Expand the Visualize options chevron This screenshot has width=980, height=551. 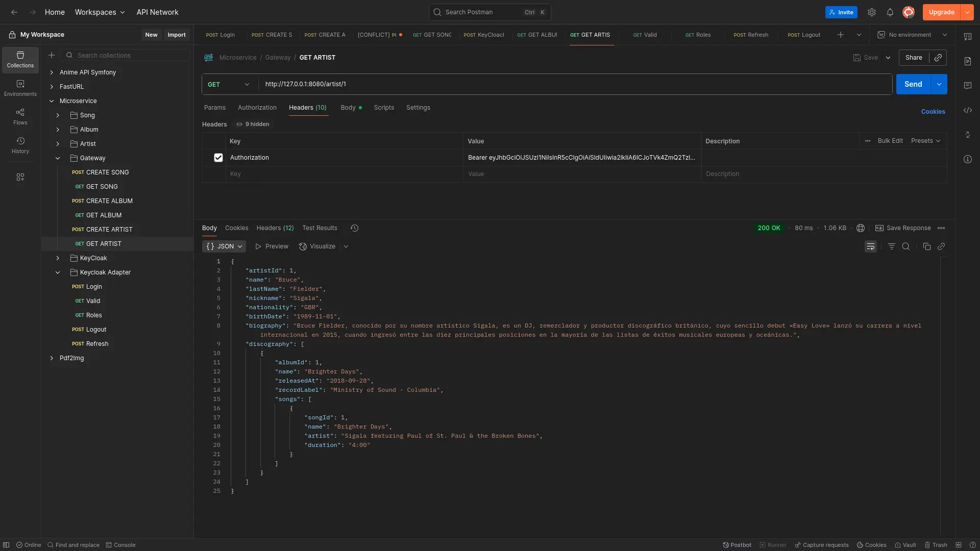pos(346,246)
